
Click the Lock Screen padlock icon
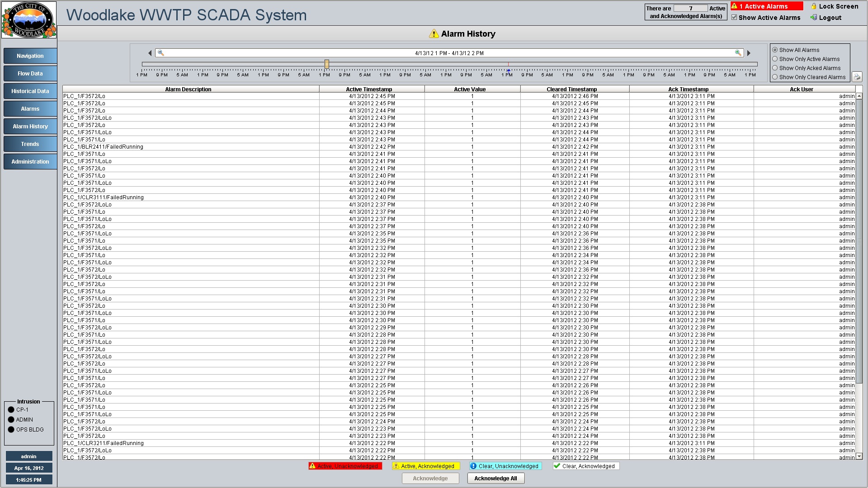tap(814, 6)
